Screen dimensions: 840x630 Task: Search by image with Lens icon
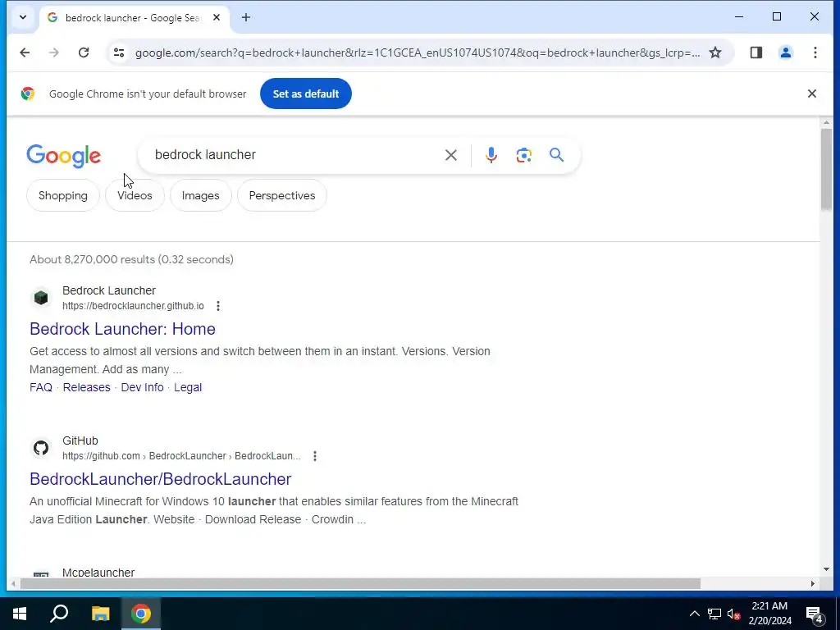coord(523,155)
